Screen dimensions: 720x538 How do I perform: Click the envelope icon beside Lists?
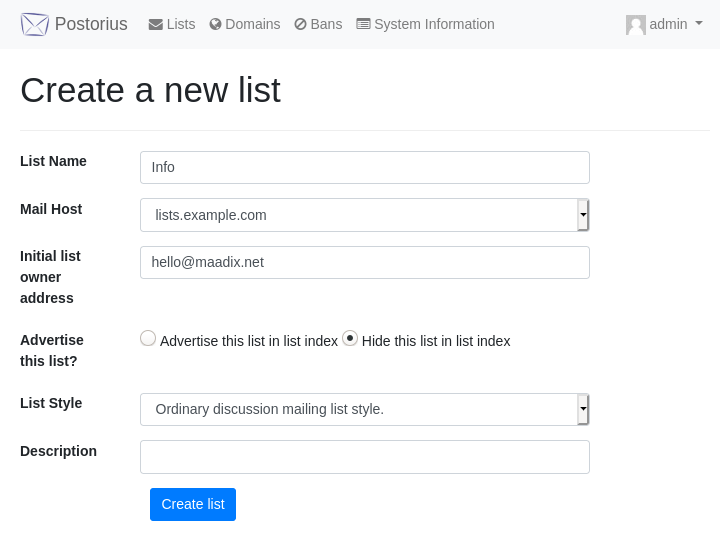(156, 24)
